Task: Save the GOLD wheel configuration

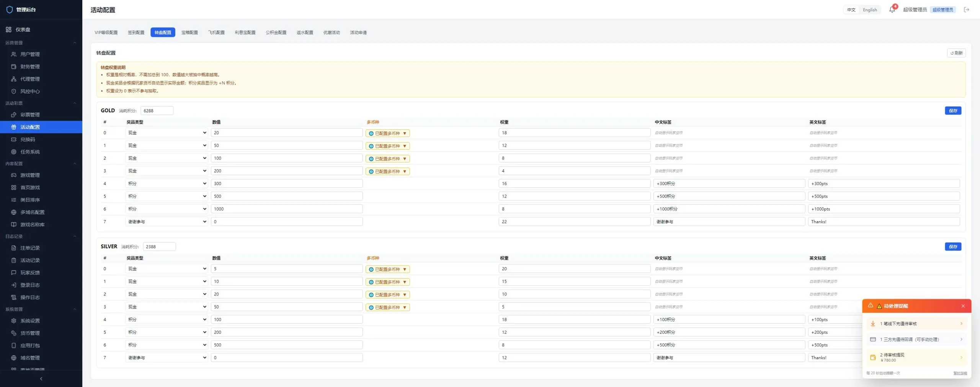Action: 953,111
